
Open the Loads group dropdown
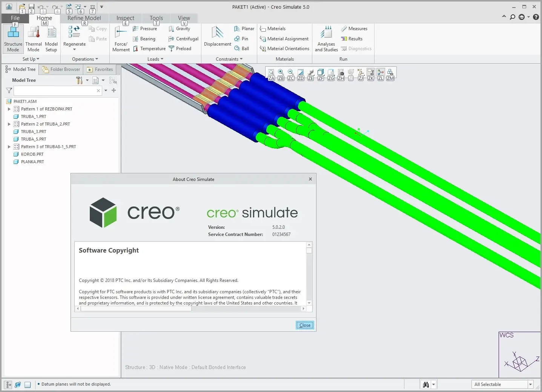pos(155,59)
